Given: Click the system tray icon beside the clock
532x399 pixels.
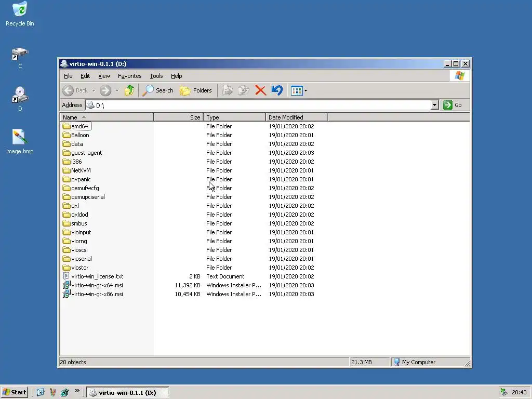Looking at the screenshot, I should (x=504, y=392).
